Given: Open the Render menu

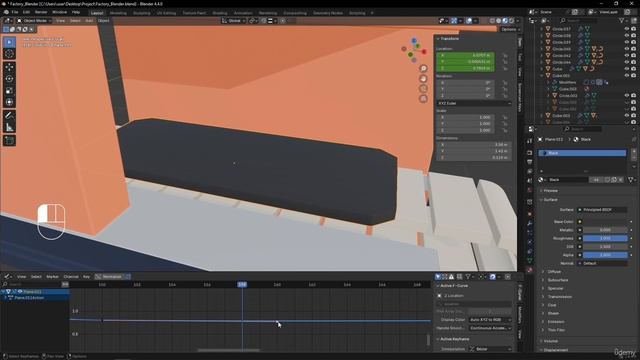Looking at the screenshot, I should pos(41,13).
